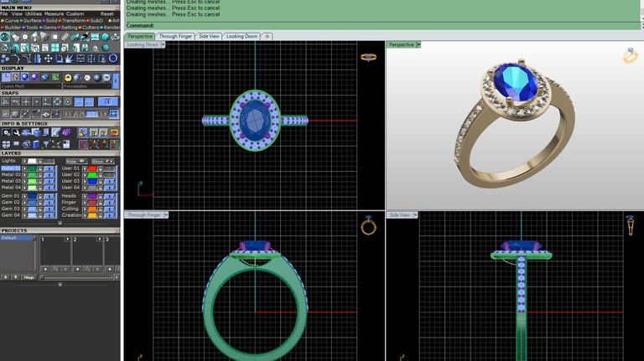Toggle the center circle snap icon
The width and height of the screenshot is (644, 361).
(x=68, y=101)
